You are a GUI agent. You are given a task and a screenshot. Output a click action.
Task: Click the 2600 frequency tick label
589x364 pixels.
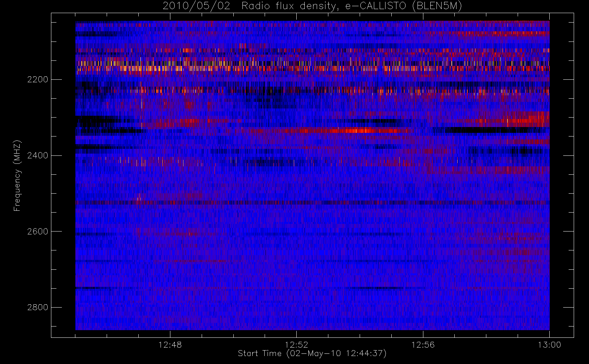(x=37, y=232)
